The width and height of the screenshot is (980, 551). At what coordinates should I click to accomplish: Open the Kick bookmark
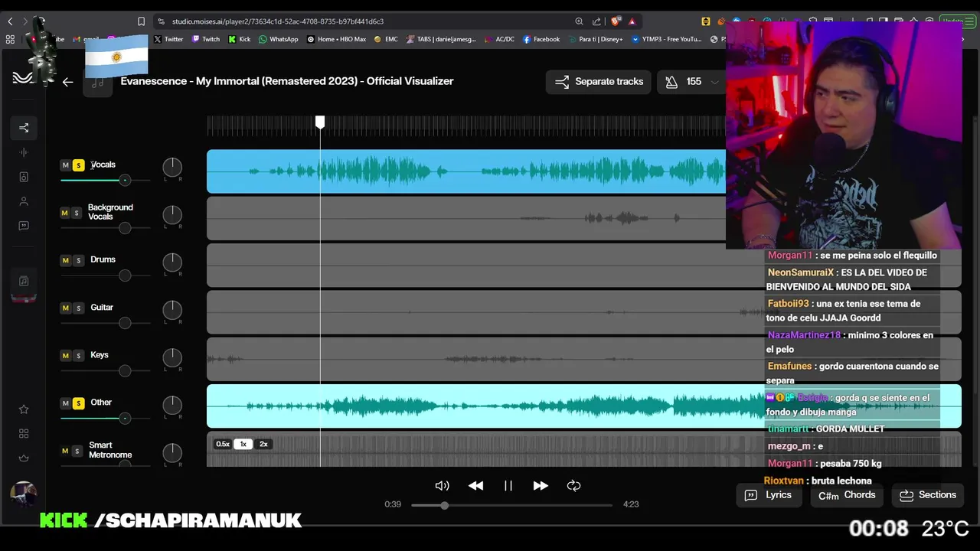click(x=239, y=39)
